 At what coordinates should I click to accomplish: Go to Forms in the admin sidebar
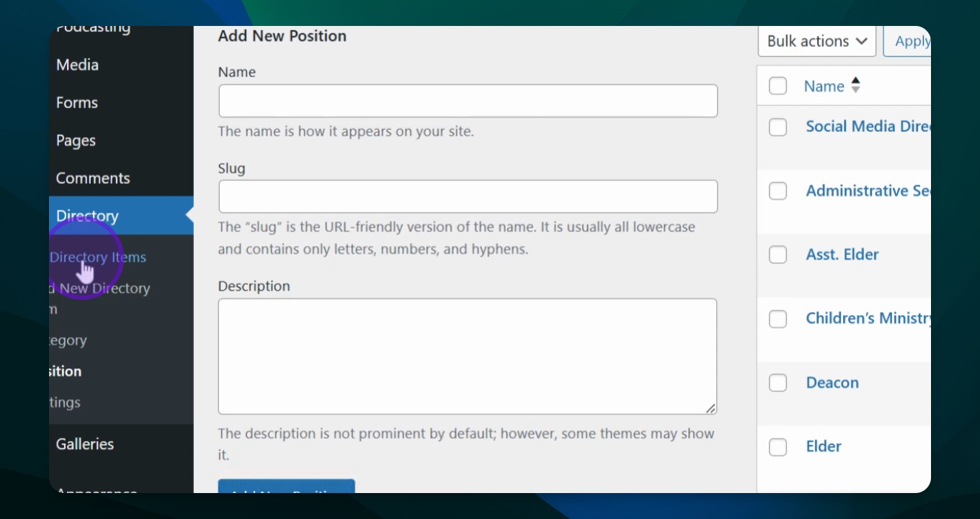click(76, 103)
